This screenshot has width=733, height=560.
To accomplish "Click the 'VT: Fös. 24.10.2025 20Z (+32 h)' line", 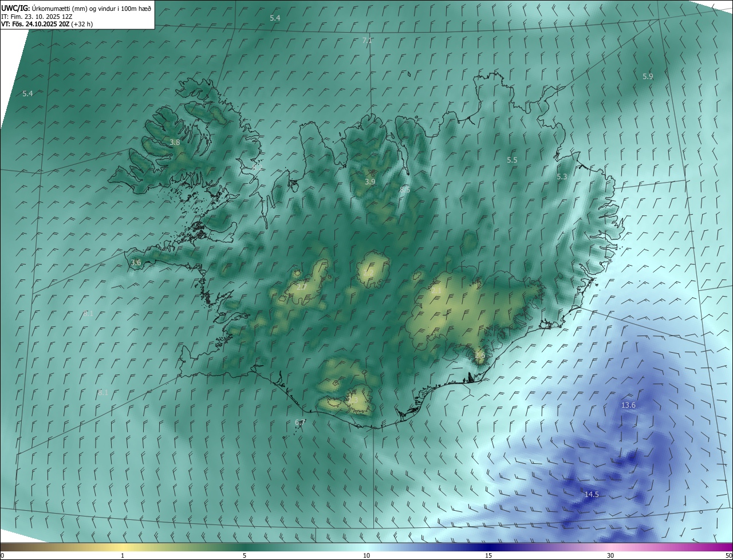I will click(47, 24).
